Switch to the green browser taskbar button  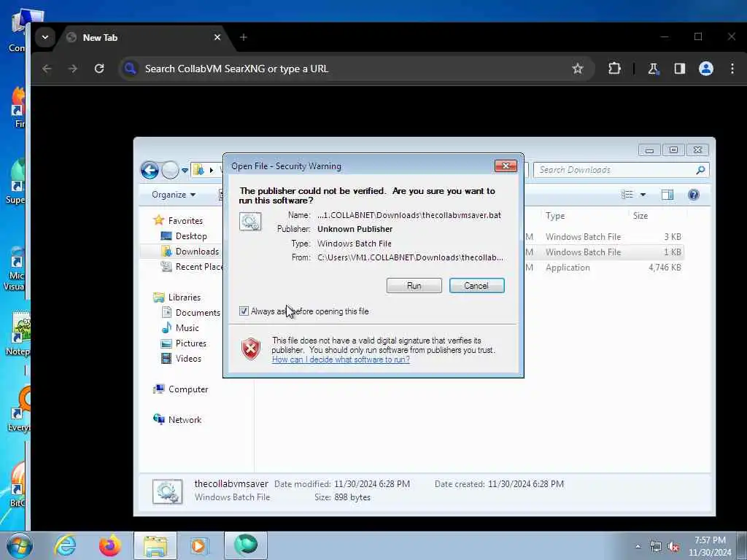click(246, 545)
